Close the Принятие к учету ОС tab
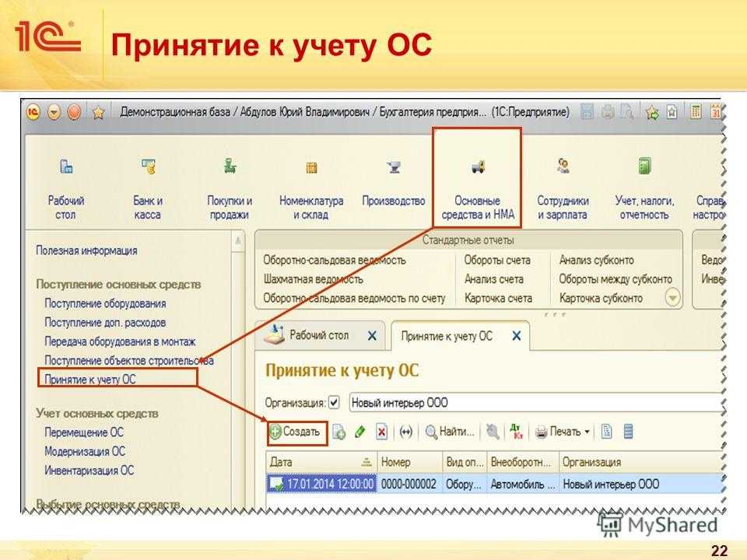 [x=516, y=336]
